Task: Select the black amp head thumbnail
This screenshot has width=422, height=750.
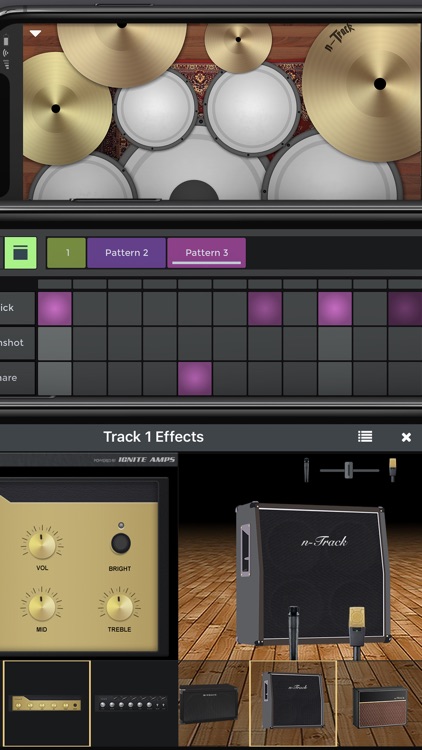Action: pos(131,704)
